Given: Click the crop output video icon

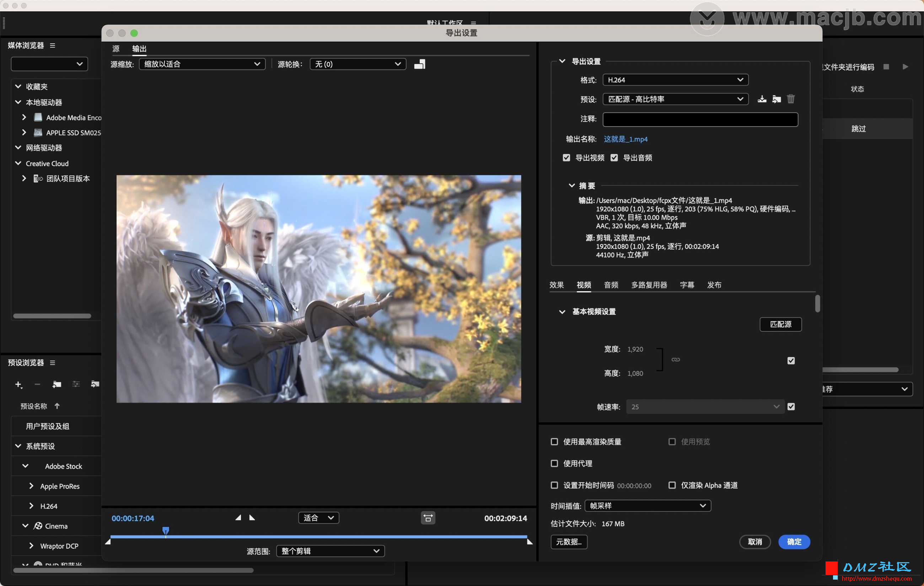Looking at the screenshot, I should click(x=419, y=64).
